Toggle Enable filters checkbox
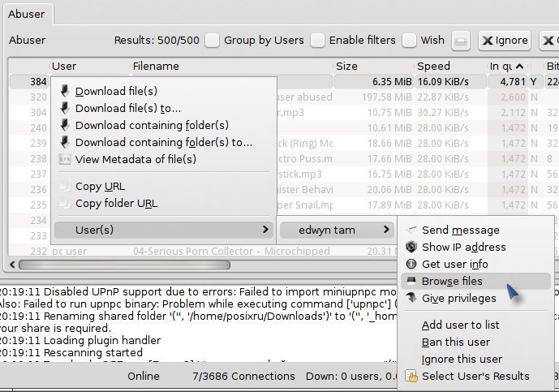The width and height of the screenshot is (559, 392). tap(317, 41)
